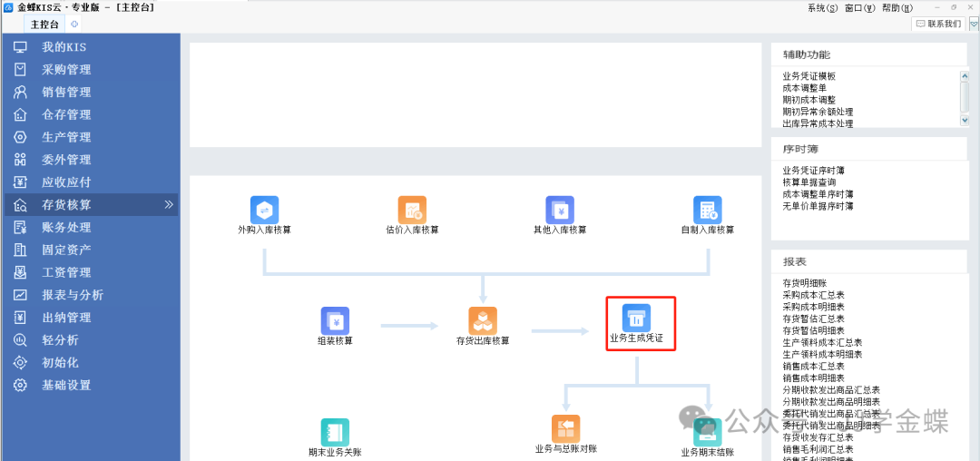Viewport: 980px width, 461px height.
Task: Click the 联系我们 button
Action: click(938, 25)
